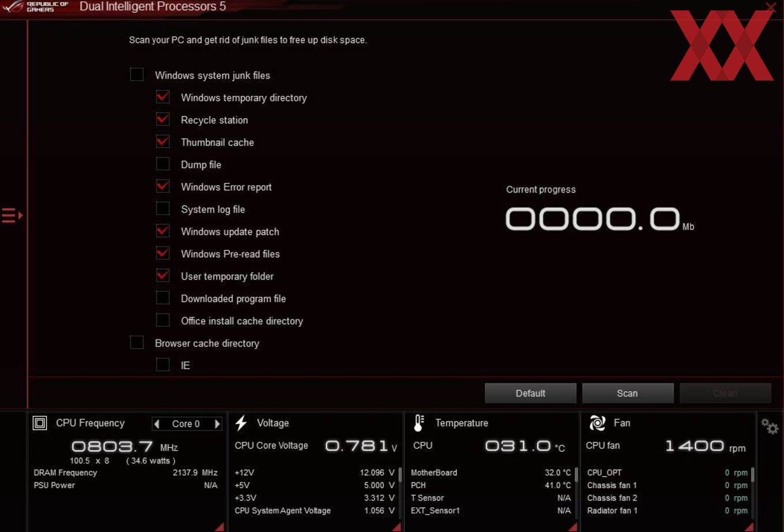Expand the Fan panel corner triangle
The height and width of the screenshot is (532, 784).
point(749,527)
